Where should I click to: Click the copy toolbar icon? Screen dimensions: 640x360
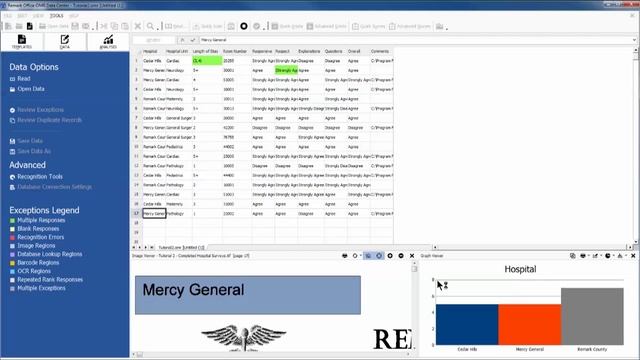click(114, 26)
